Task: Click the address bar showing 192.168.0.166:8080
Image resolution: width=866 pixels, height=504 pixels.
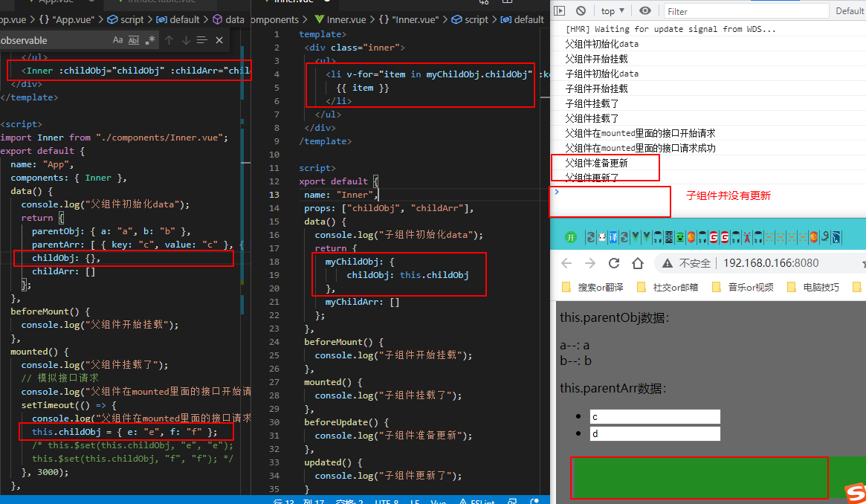Action: pyautogui.click(x=771, y=263)
